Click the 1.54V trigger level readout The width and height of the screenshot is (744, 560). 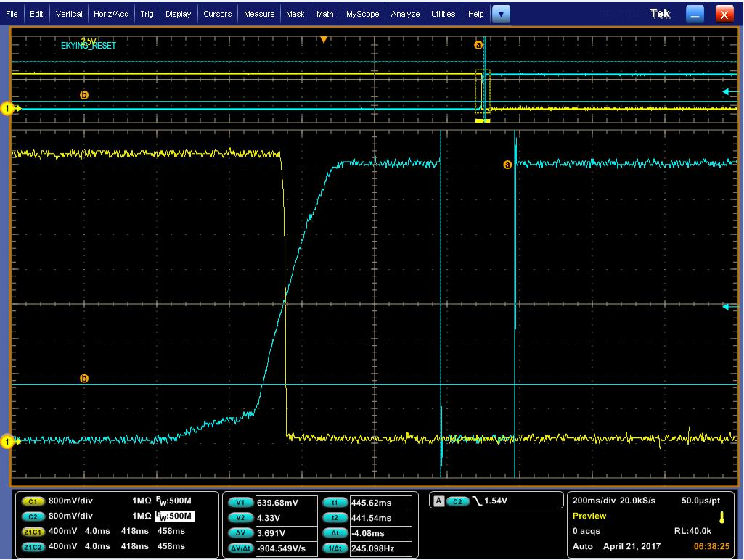tap(497, 501)
